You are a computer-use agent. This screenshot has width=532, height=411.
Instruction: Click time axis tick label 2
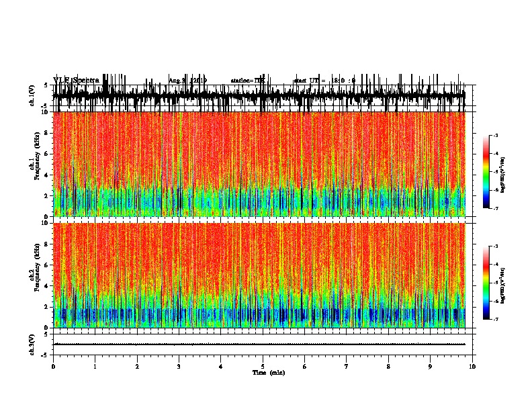tap(137, 367)
